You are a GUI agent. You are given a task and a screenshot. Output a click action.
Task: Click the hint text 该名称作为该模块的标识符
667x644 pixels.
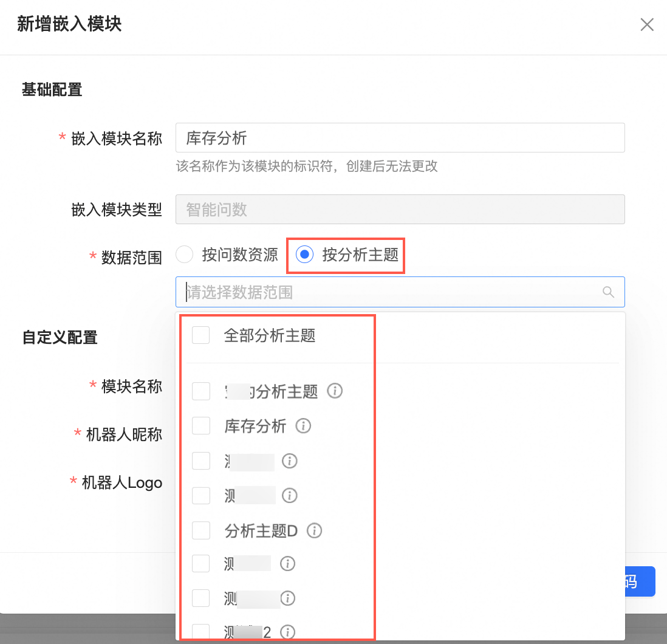tap(255, 166)
